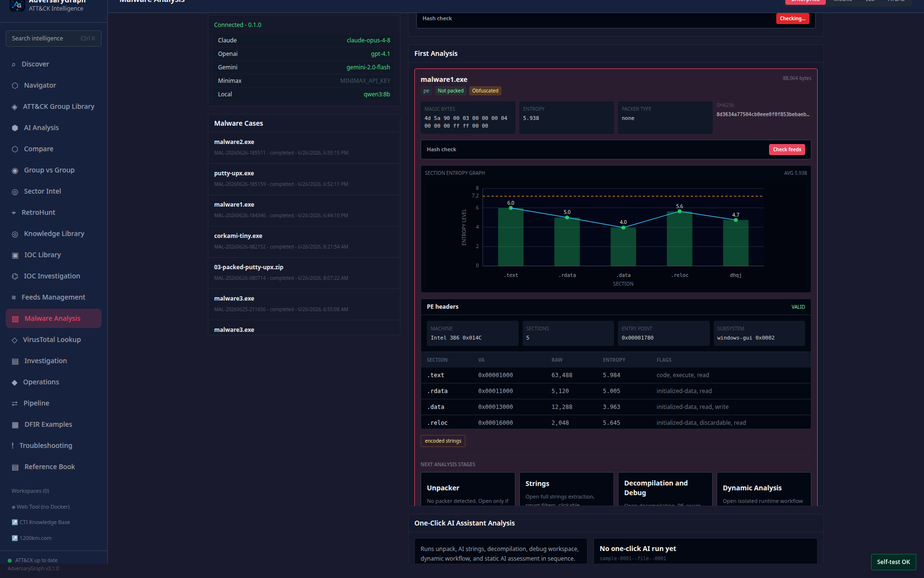Image resolution: width=924 pixels, height=578 pixels.
Task: Click the Malware Analysis red icon
Action: pyautogui.click(x=15, y=319)
